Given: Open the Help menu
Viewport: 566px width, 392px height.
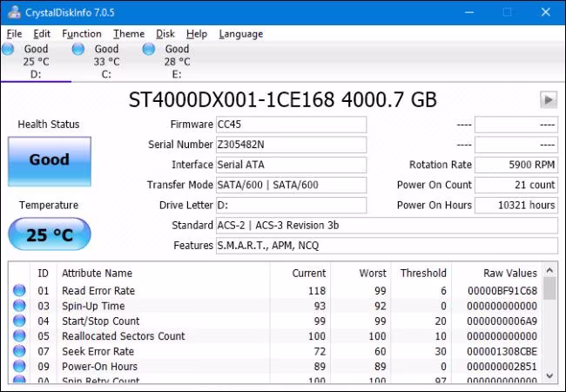Looking at the screenshot, I should coord(197,34).
